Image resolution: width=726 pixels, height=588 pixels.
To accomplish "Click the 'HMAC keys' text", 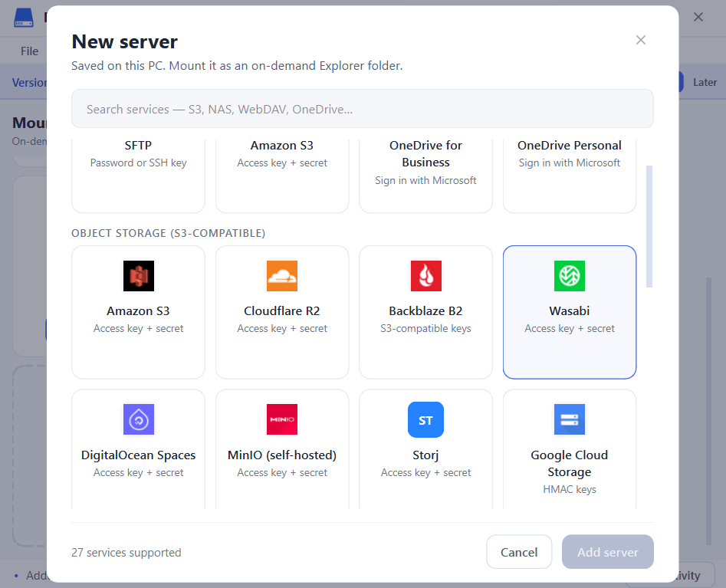I will [x=570, y=489].
